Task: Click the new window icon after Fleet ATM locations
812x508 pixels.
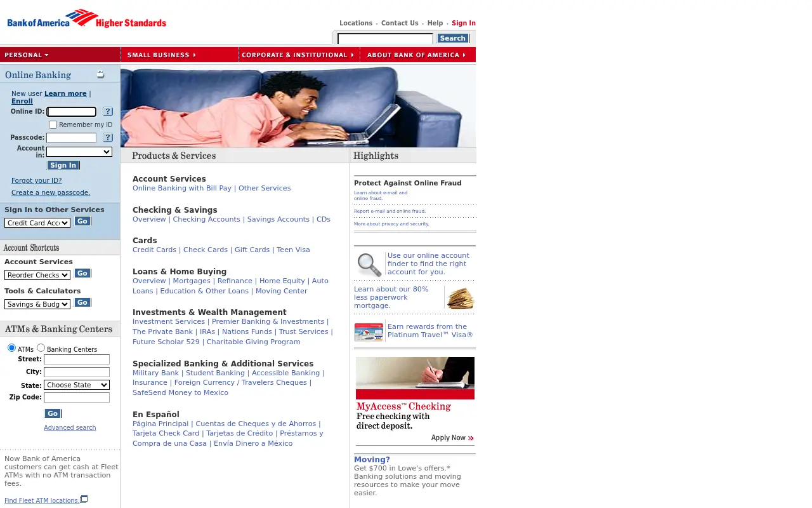Action: click(84, 499)
